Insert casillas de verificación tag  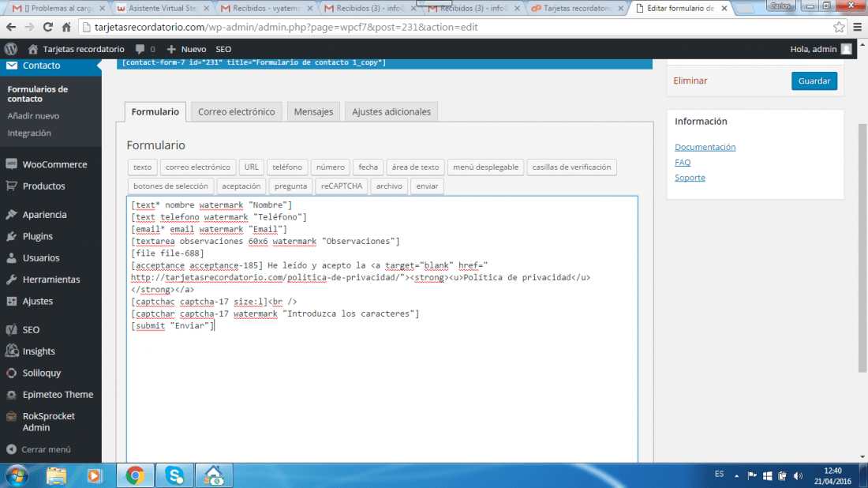572,167
